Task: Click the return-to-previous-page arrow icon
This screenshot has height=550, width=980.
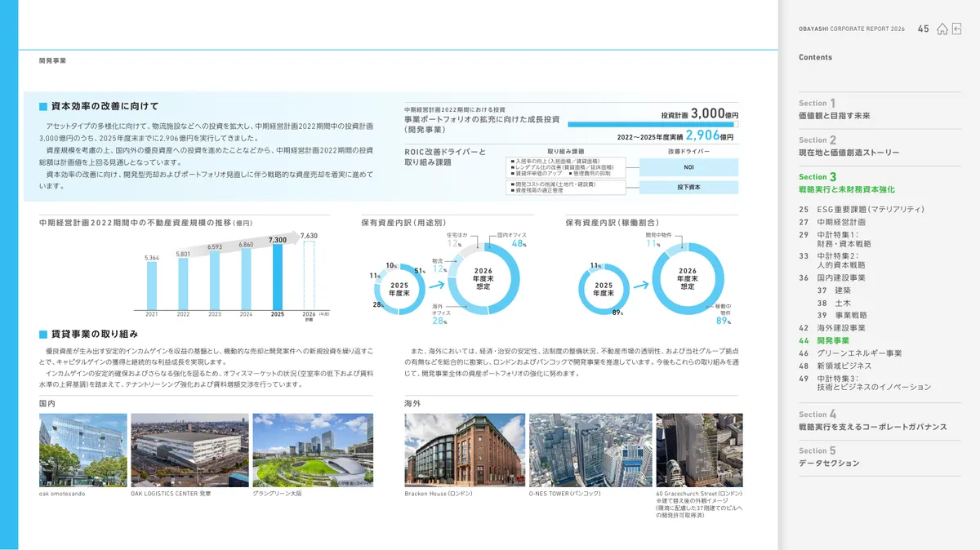Action: [957, 29]
